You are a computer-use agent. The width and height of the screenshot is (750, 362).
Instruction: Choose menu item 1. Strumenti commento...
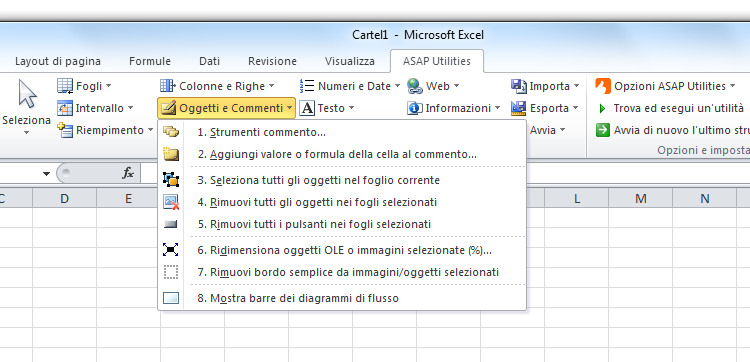342,132
